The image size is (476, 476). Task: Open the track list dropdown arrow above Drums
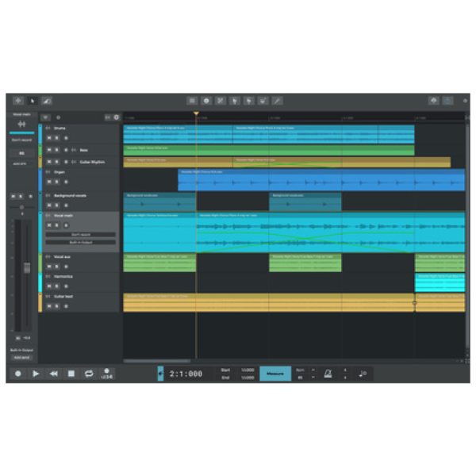pos(45,117)
